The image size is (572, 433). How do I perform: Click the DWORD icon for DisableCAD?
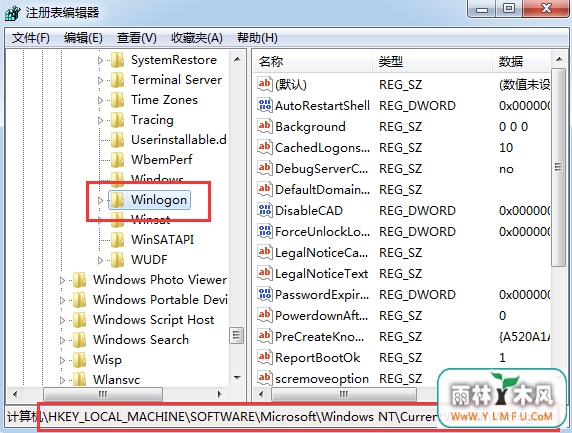[264, 210]
